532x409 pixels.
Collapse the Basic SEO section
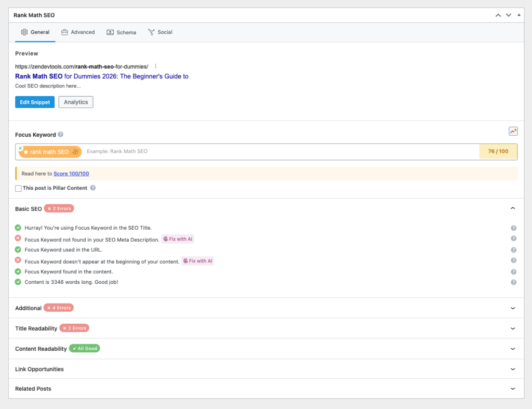pos(513,208)
